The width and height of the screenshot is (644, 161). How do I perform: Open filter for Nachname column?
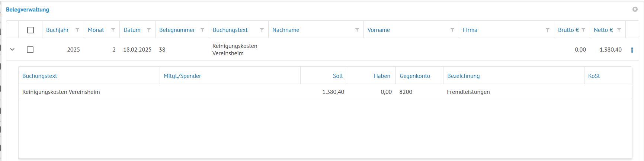pos(357,30)
